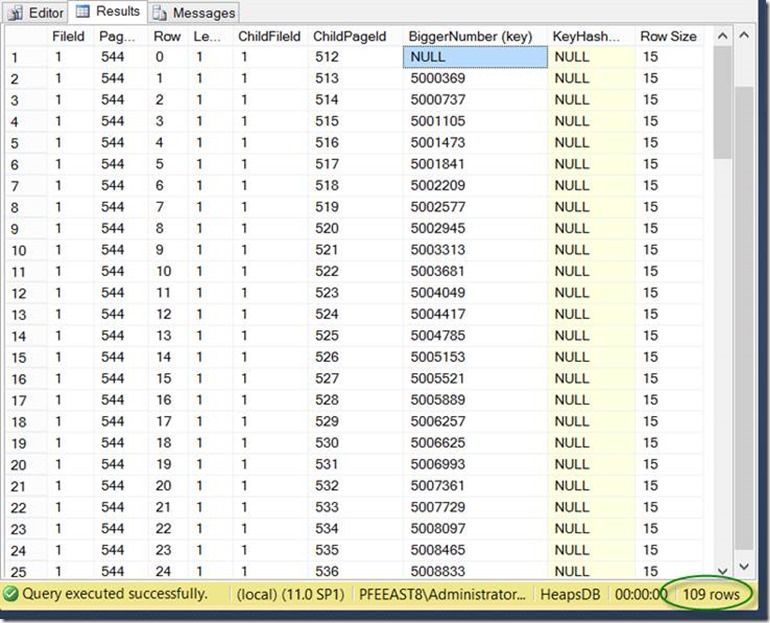Click the BiggerNumber value 5002209
The image size is (770, 623).
pyautogui.click(x=438, y=186)
